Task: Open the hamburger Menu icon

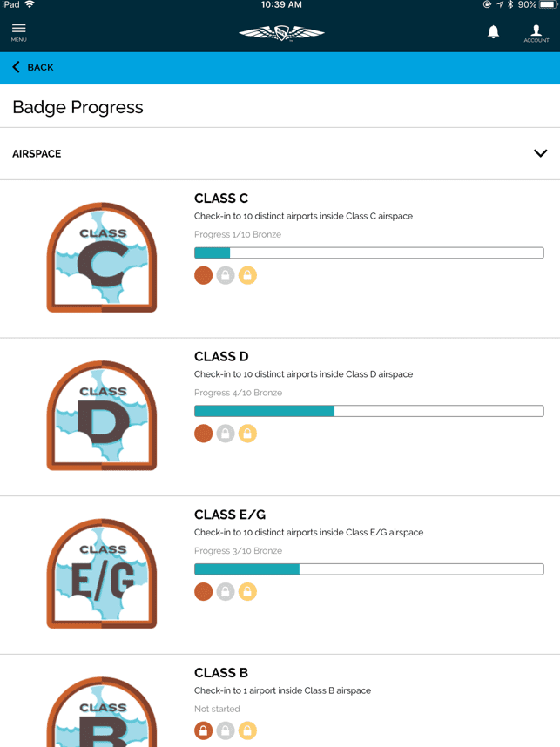Action: point(18,32)
